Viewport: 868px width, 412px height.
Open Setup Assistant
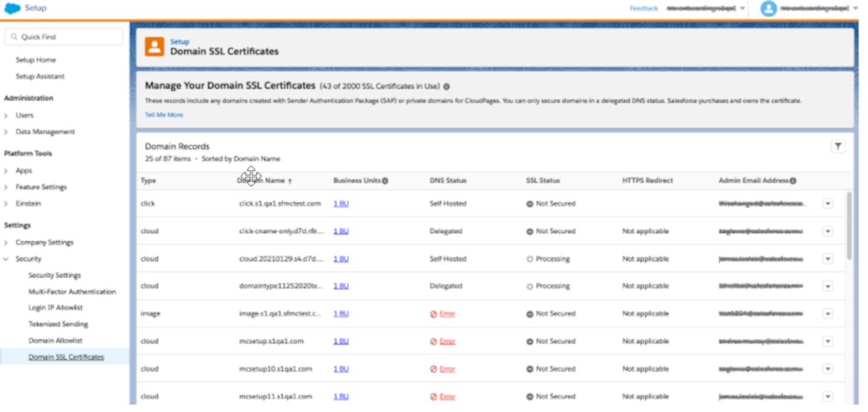(x=40, y=77)
